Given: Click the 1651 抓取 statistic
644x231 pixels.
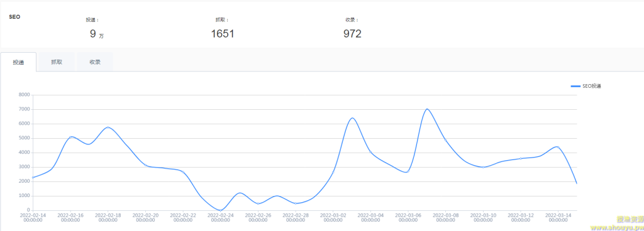Looking at the screenshot, I should [x=223, y=34].
